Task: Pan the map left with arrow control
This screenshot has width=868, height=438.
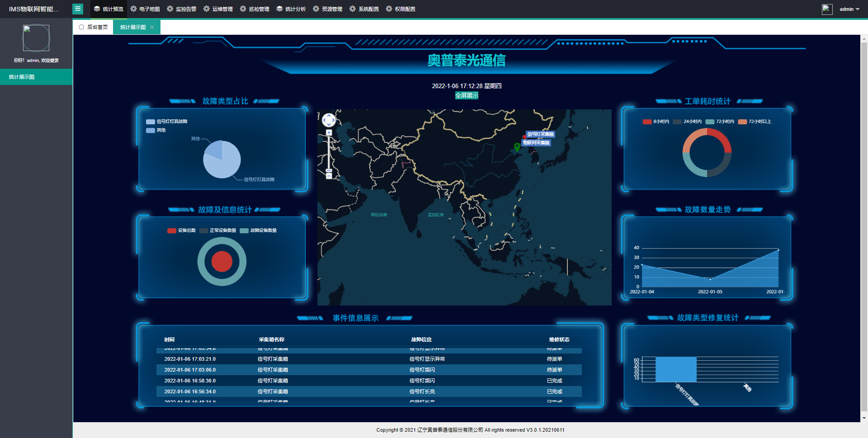Action: (x=325, y=120)
